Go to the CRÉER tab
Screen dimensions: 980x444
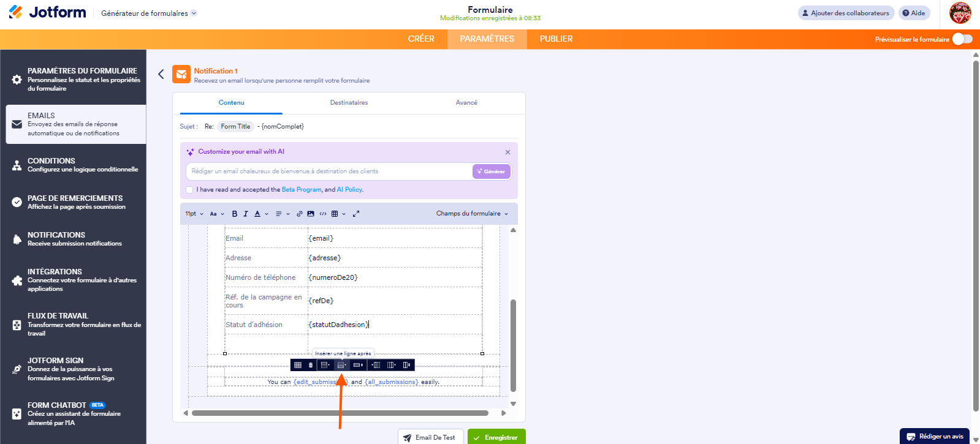pyautogui.click(x=421, y=39)
